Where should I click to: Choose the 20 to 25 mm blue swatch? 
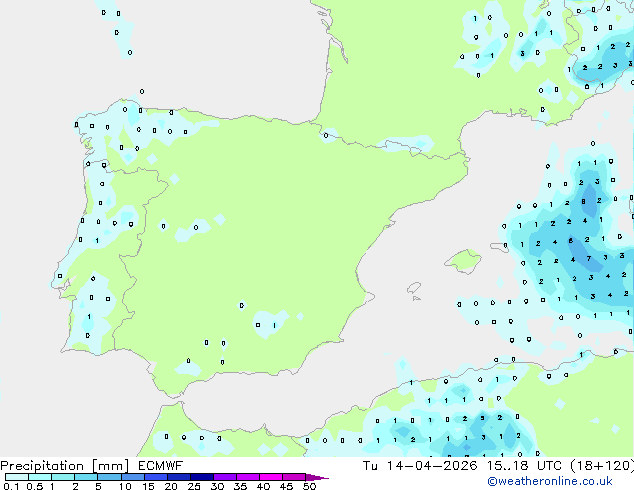click(178, 477)
